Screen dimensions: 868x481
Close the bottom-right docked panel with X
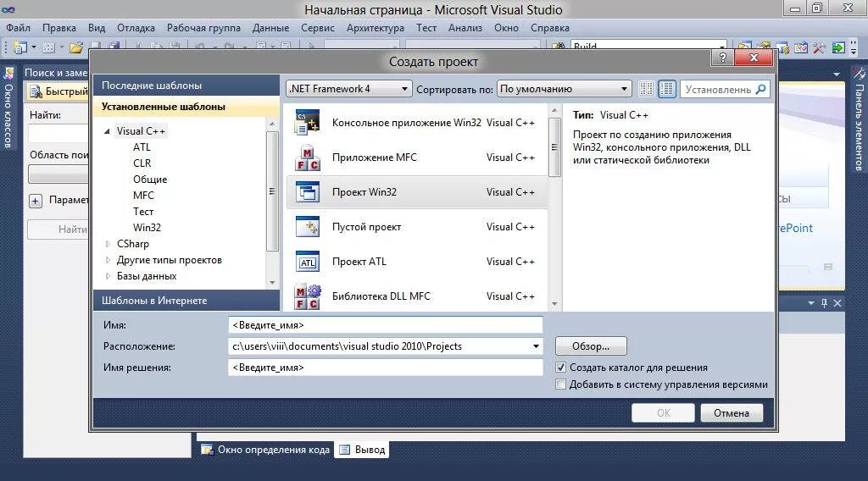click(837, 303)
